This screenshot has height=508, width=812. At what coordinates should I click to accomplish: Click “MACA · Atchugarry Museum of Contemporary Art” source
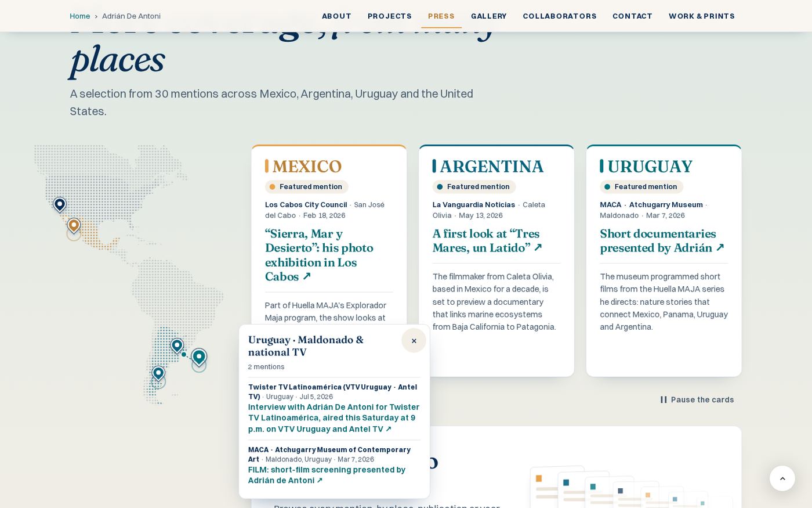coord(329,455)
